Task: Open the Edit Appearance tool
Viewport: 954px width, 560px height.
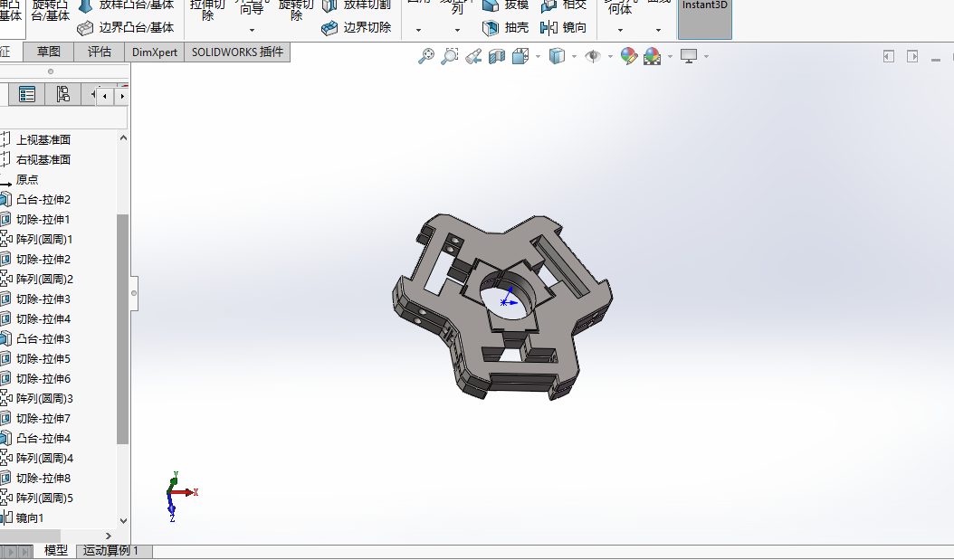Action: pyautogui.click(x=628, y=57)
